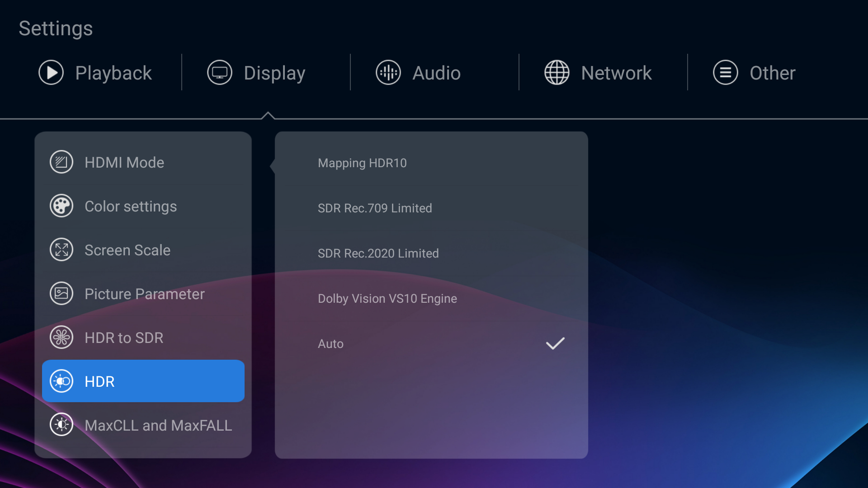Image resolution: width=868 pixels, height=488 pixels.
Task: Select the Mapping HDR10 option
Action: coord(362,163)
